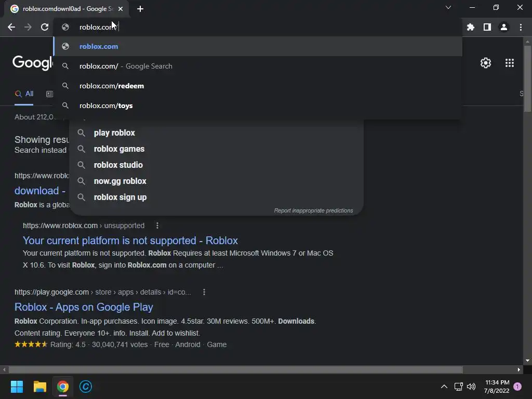
Task: Open the blue C app on the taskbar
Action: (x=86, y=387)
